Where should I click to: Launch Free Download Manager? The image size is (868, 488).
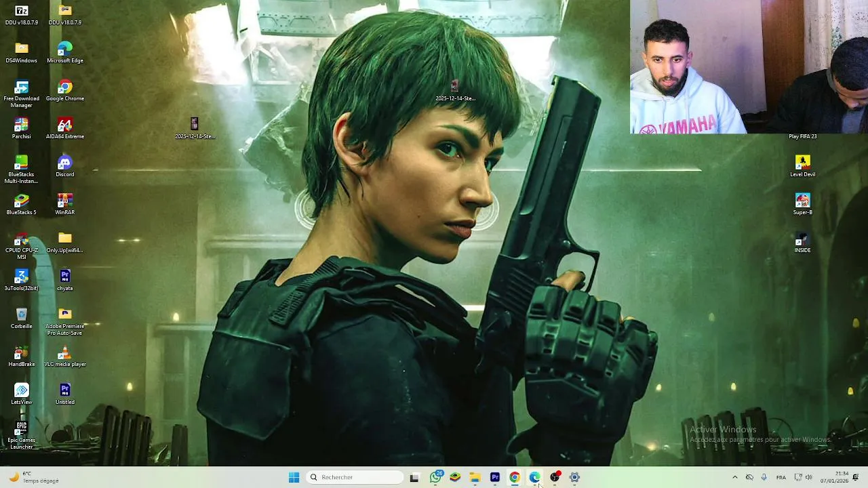click(x=22, y=94)
